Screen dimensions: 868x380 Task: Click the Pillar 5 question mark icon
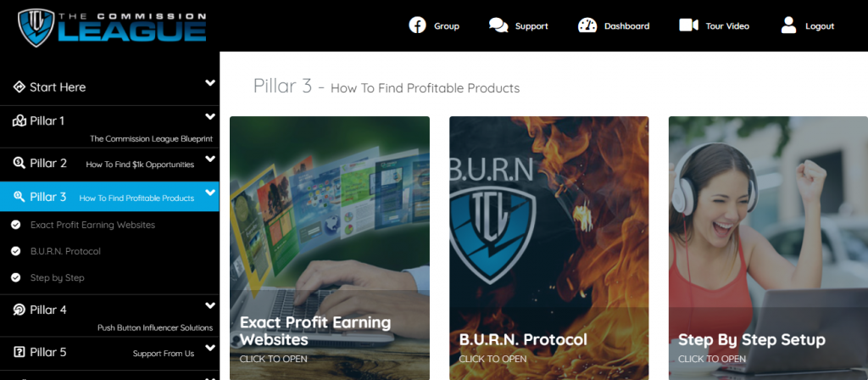[x=19, y=352]
